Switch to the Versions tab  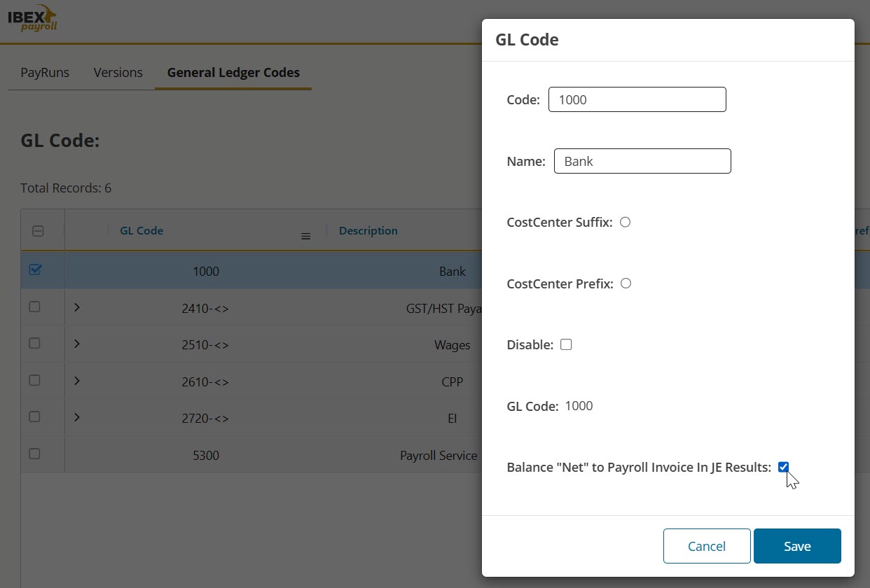pos(118,73)
